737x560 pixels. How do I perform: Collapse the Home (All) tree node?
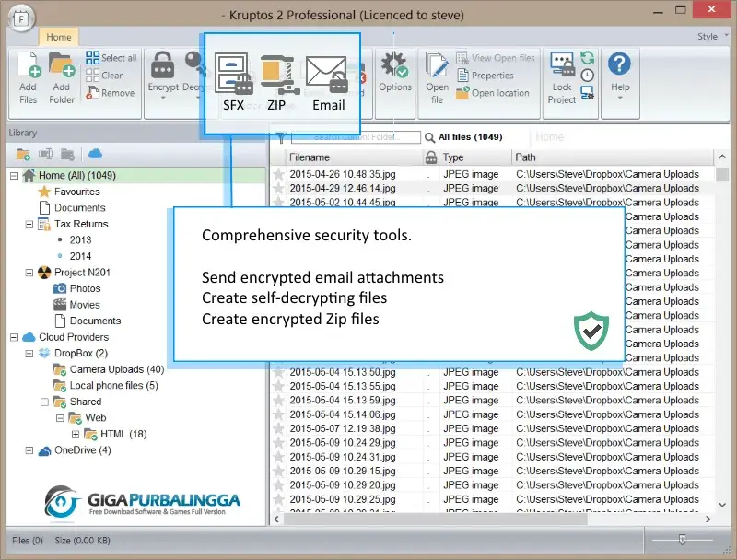(14, 176)
